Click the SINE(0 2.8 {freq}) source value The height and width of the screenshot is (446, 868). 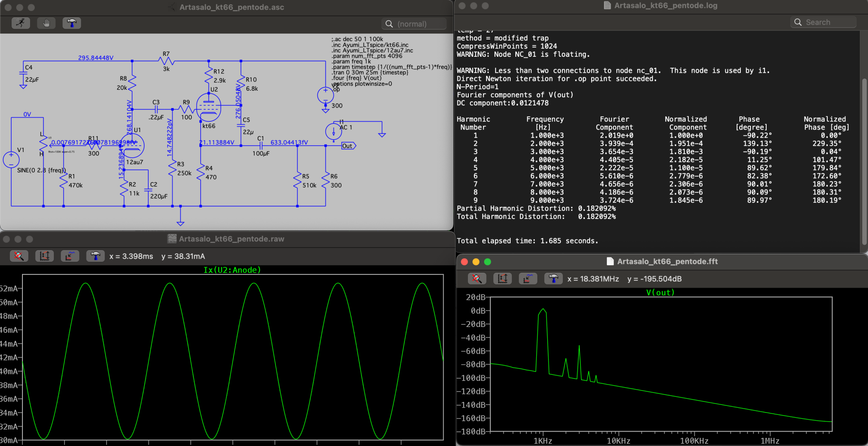pos(42,170)
